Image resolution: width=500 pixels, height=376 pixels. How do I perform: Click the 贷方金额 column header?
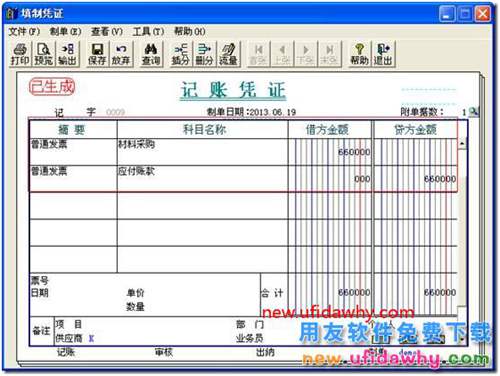415,130
